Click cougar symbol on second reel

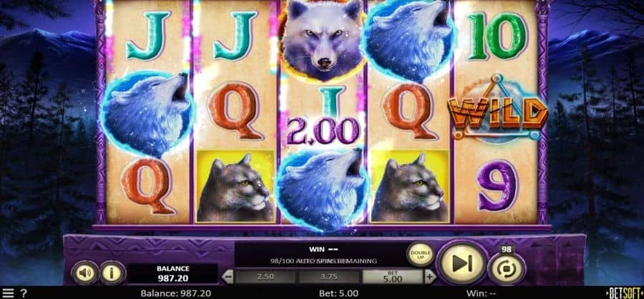pyautogui.click(x=235, y=187)
